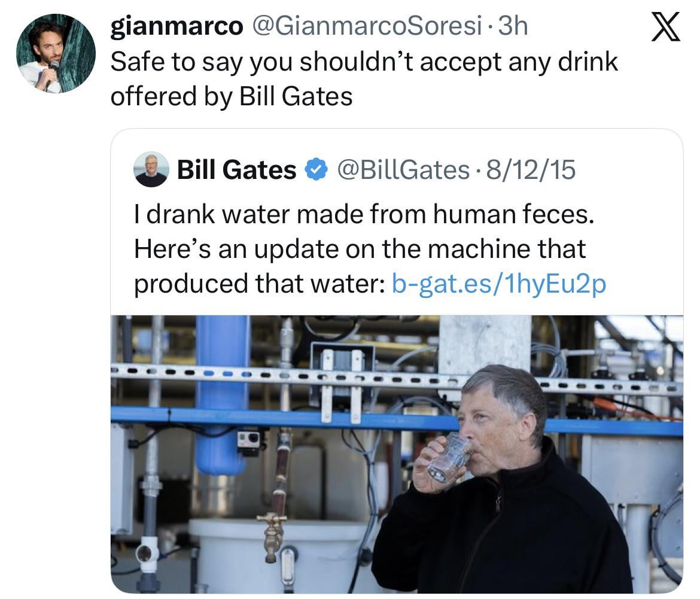Open gianmarco's circular profile picture

(x=55, y=53)
